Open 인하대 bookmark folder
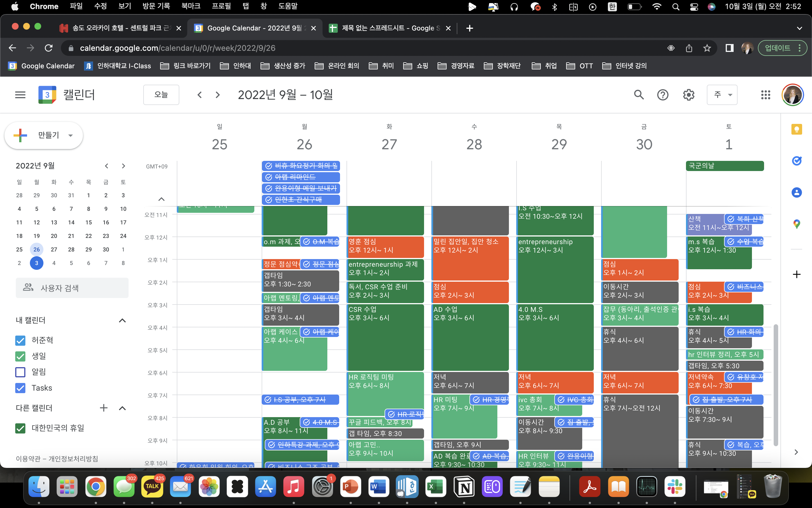 235,66
